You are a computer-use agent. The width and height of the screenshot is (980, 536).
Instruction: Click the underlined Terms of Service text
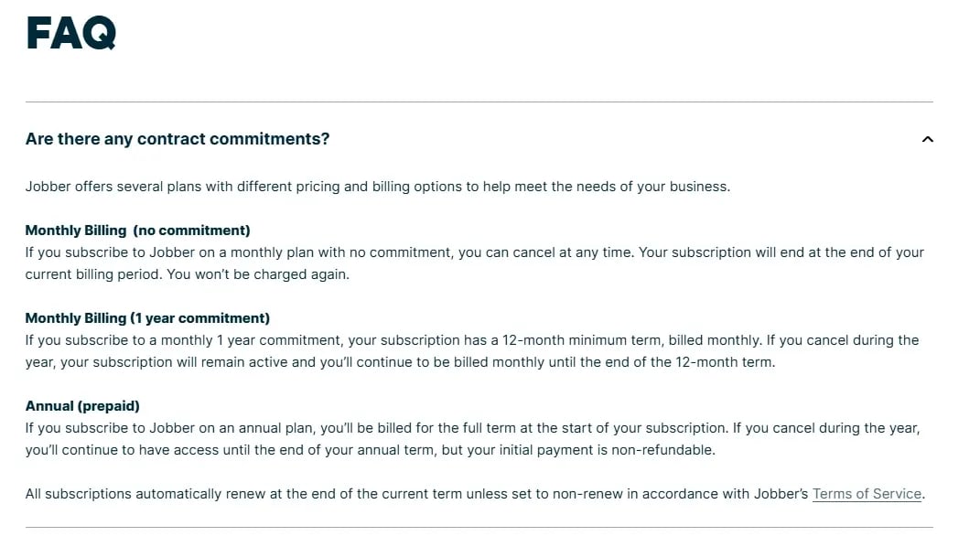click(x=866, y=493)
